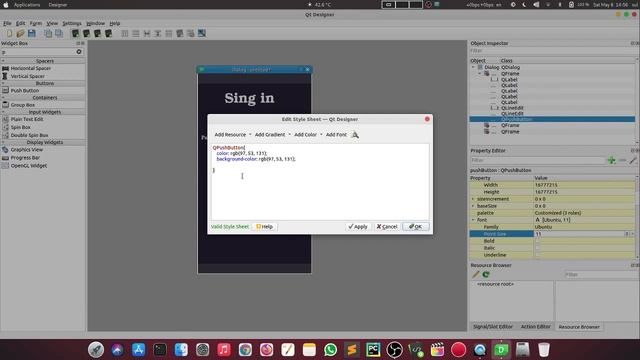Viewport: 640px width, 360px height.
Task: Open the Add Color dropdown arrow
Action: [x=321, y=135]
